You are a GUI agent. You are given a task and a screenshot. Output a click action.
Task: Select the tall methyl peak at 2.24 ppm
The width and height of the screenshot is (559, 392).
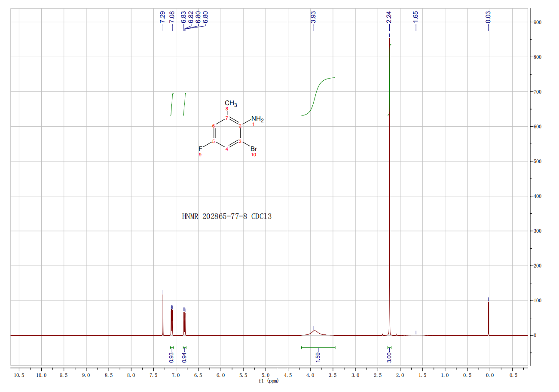coord(389,172)
